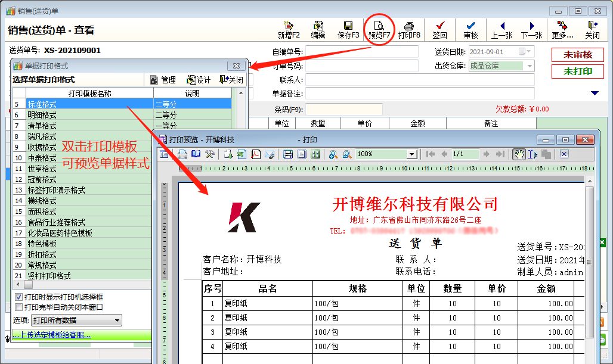Select 折扣格式 template row
This screenshot has width=613, height=364.
(82, 254)
